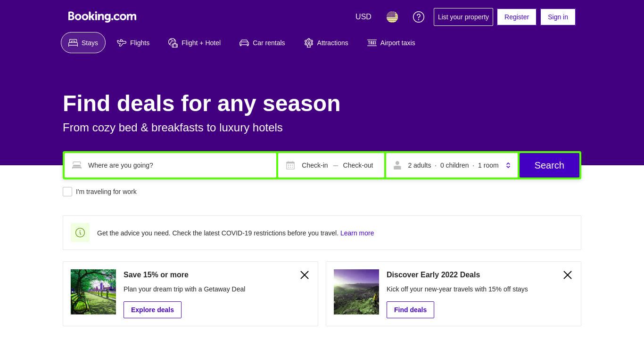The width and height of the screenshot is (644, 339).
Task: Click the Sign in button
Action: pos(558,17)
